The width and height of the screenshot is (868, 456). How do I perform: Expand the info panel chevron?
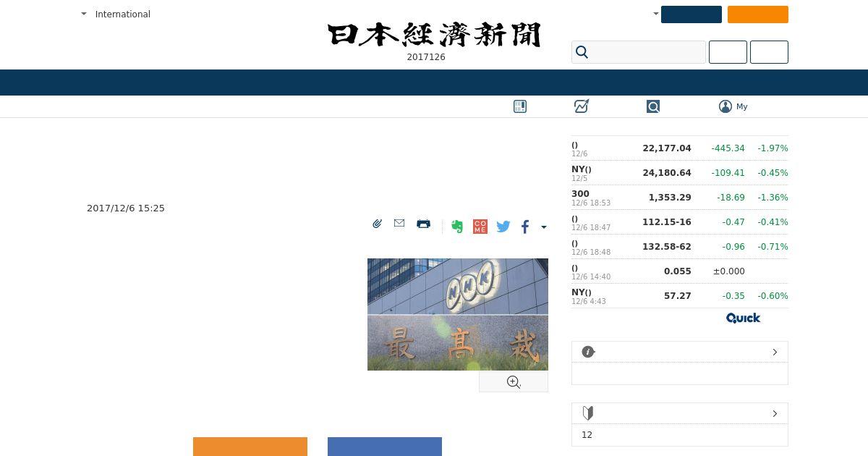click(775, 352)
